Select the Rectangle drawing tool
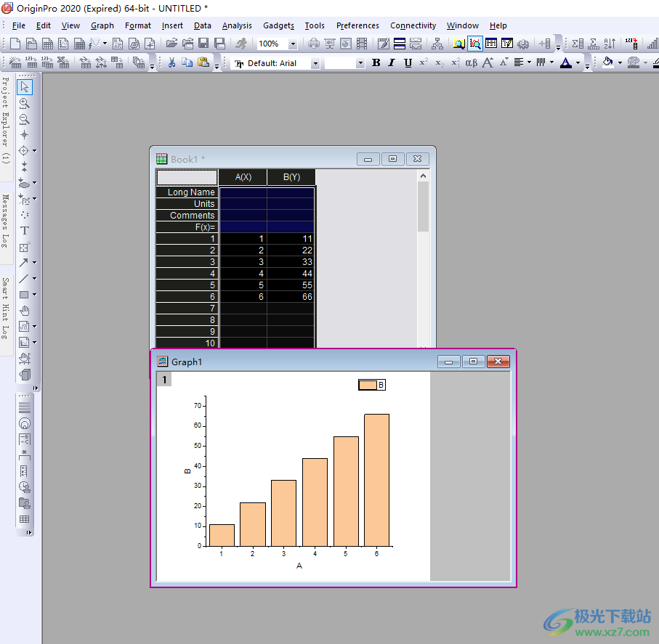This screenshot has height=644, width=659. tap(24, 295)
